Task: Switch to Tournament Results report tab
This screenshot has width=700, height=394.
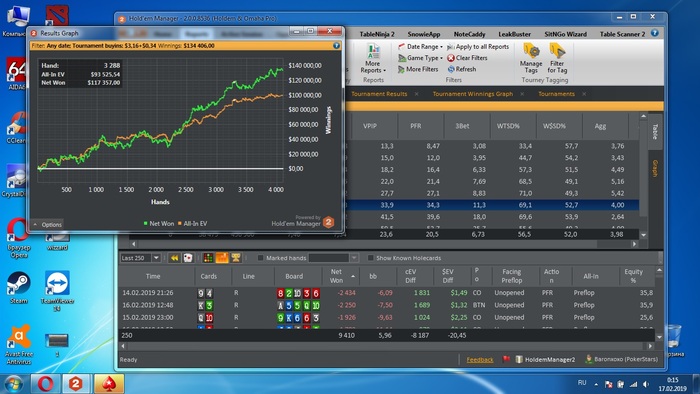Action: click(x=379, y=94)
